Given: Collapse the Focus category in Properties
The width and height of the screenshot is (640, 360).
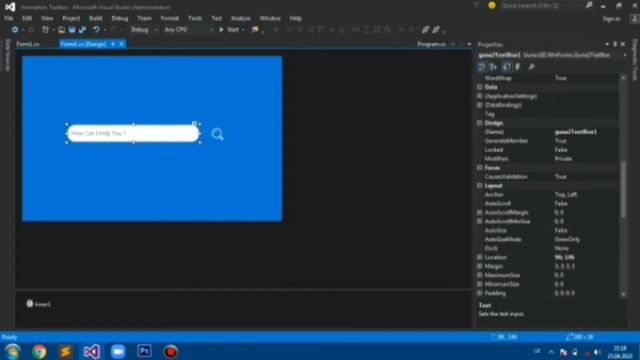Looking at the screenshot, I should click(480, 168).
